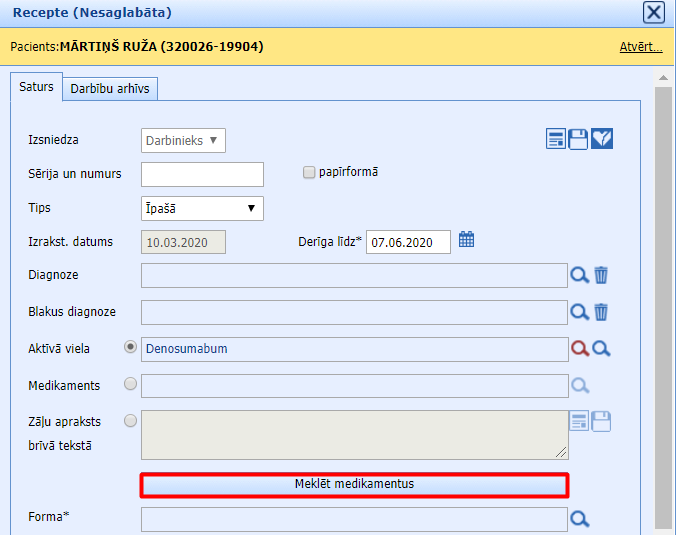Open the calendar picker for Derīga līdz
This screenshot has width=676, height=535.
click(x=466, y=240)
